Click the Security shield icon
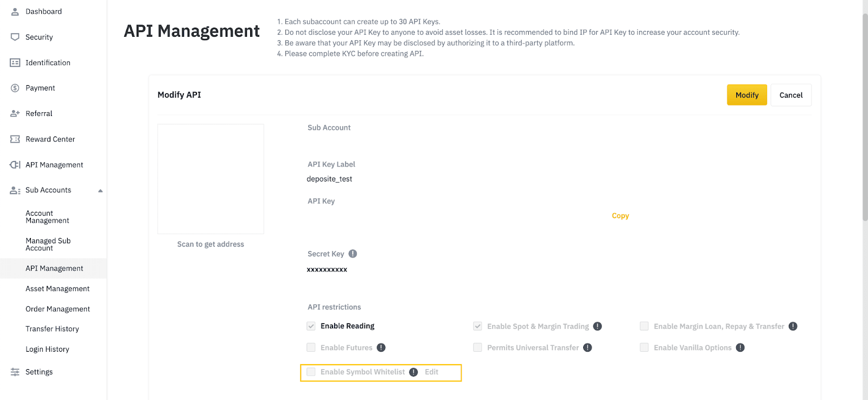The width and height of the screenshot is (868, 400). click(x=15, y=37)
